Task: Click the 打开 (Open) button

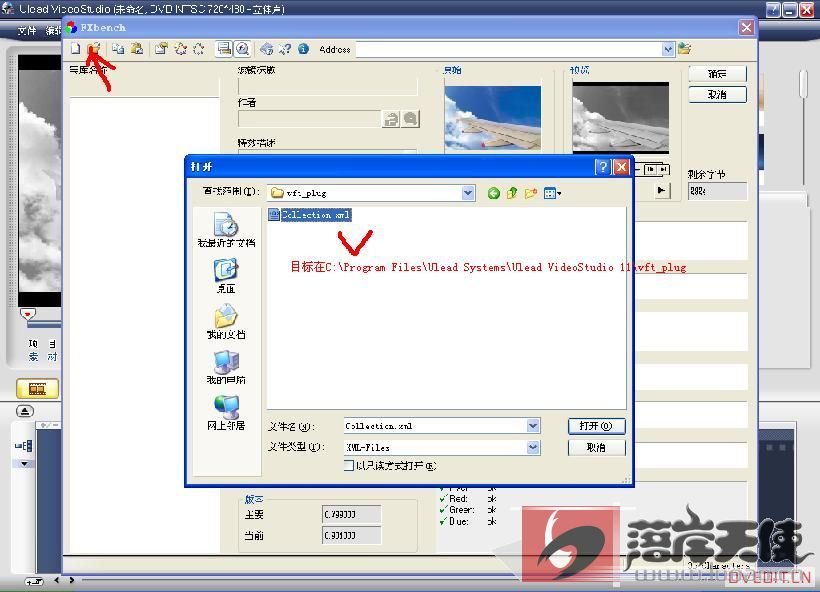Action: 596,426
